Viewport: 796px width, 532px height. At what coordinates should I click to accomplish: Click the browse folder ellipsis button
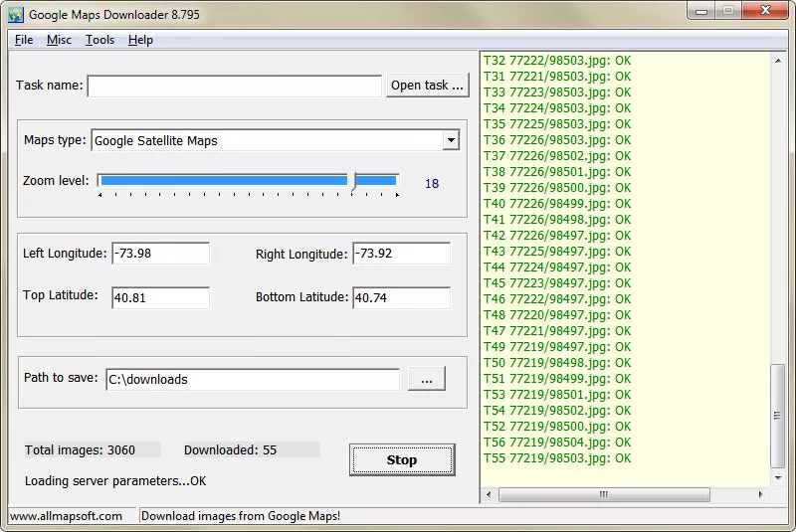tap(427, 379)
